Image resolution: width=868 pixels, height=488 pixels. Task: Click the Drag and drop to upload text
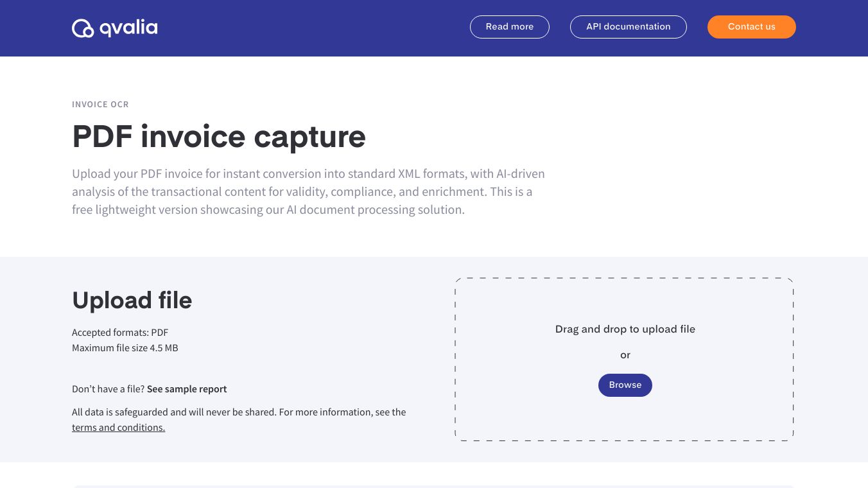pyautogui.click(x=625, y=329)
